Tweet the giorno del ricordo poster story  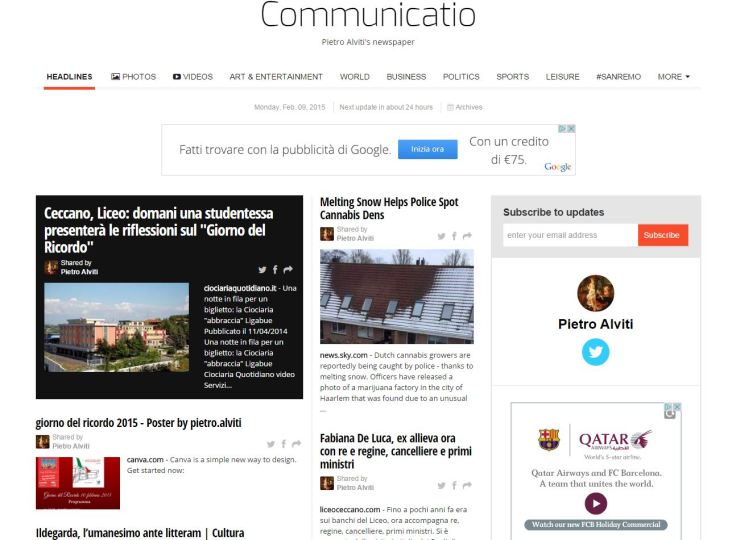coord(270,444)
